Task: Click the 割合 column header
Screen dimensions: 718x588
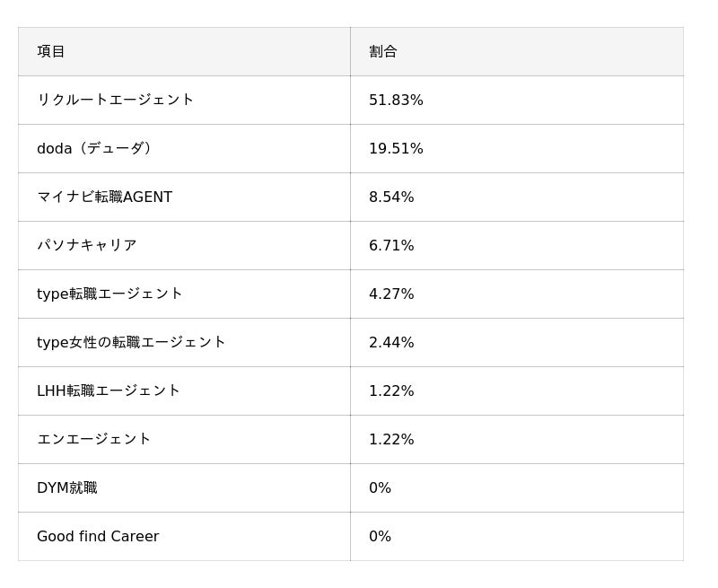Action: pos(383,51)
